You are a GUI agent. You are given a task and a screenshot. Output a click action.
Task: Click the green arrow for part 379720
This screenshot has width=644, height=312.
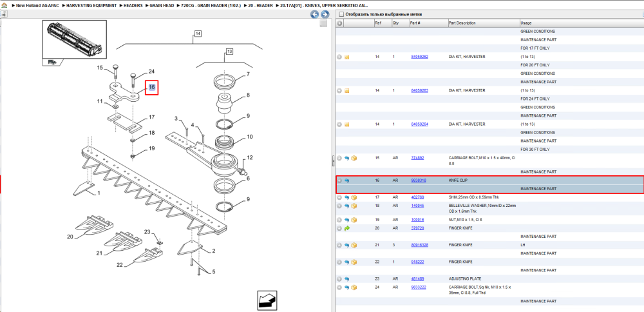(346, 228)
